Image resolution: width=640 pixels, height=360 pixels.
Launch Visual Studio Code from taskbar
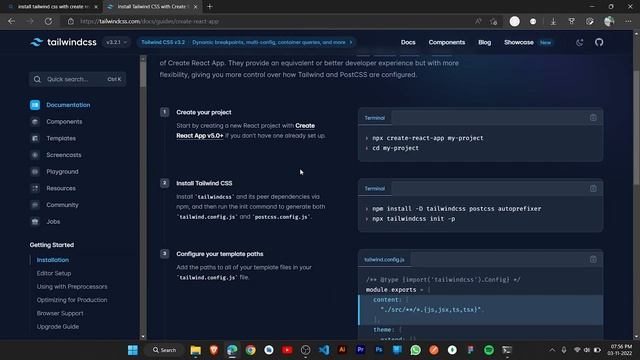[x=324, y=350]
